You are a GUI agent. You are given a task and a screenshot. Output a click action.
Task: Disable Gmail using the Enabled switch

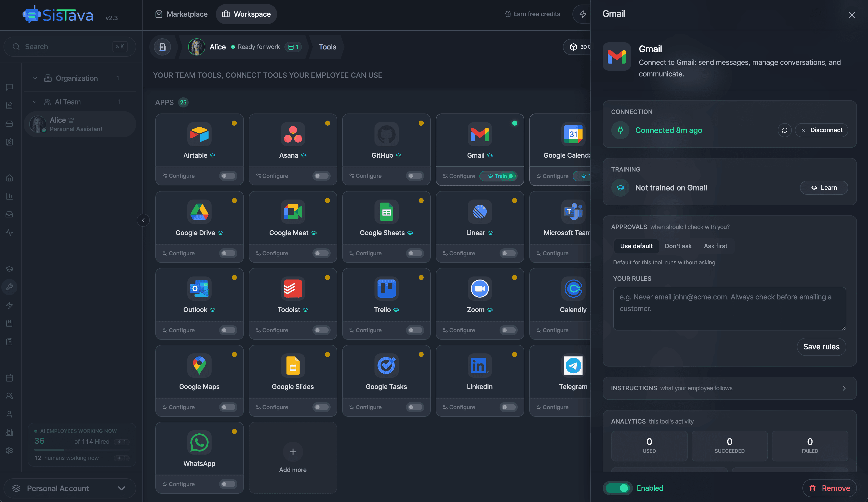point(617,488)
